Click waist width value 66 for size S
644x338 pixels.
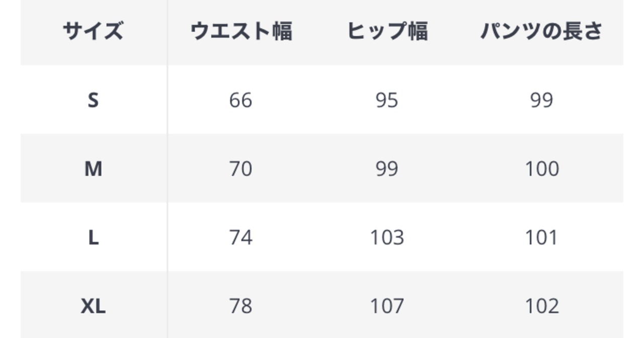240,100
